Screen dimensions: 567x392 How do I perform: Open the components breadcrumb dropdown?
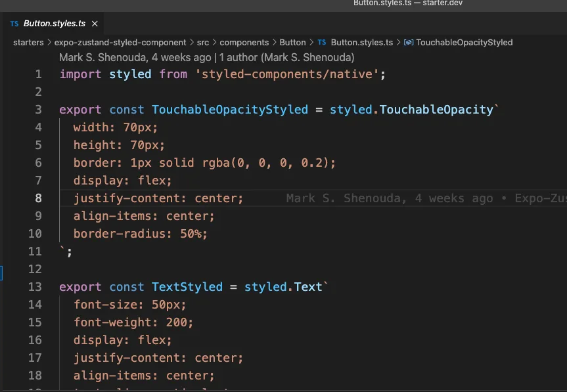(x=244, y=42)
